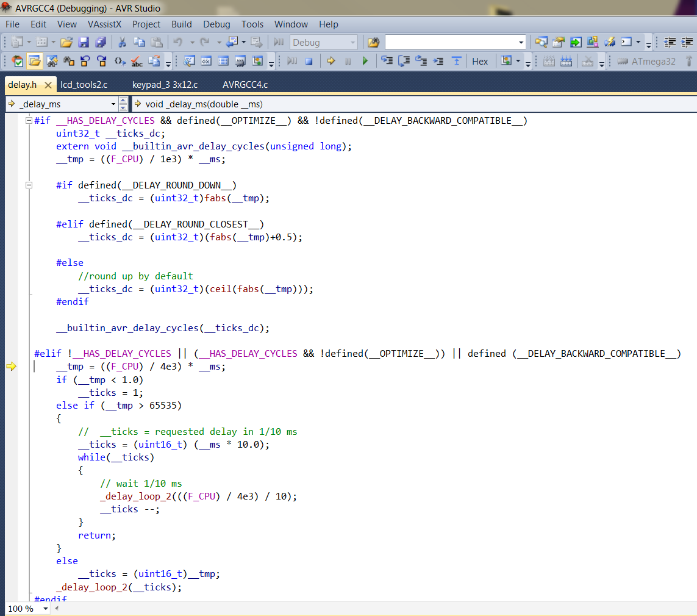
Task: Open the Build menu
Action: tap(181, 24)
